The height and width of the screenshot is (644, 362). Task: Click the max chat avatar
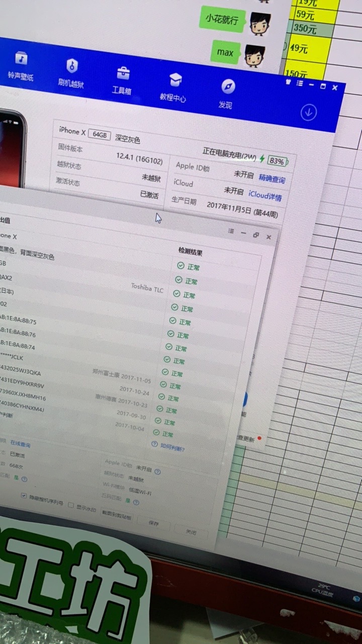pos(254,55)
